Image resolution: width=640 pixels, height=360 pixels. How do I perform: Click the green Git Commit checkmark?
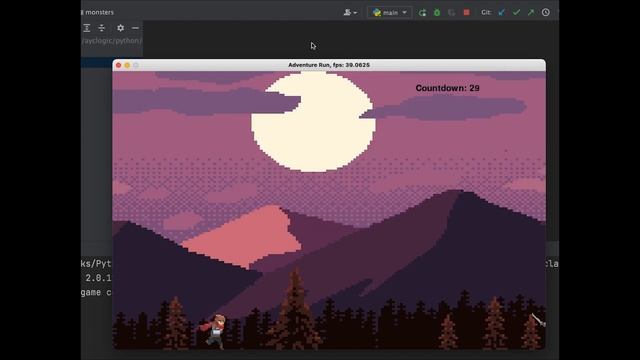pyautogui.click(x=516, y=12)
